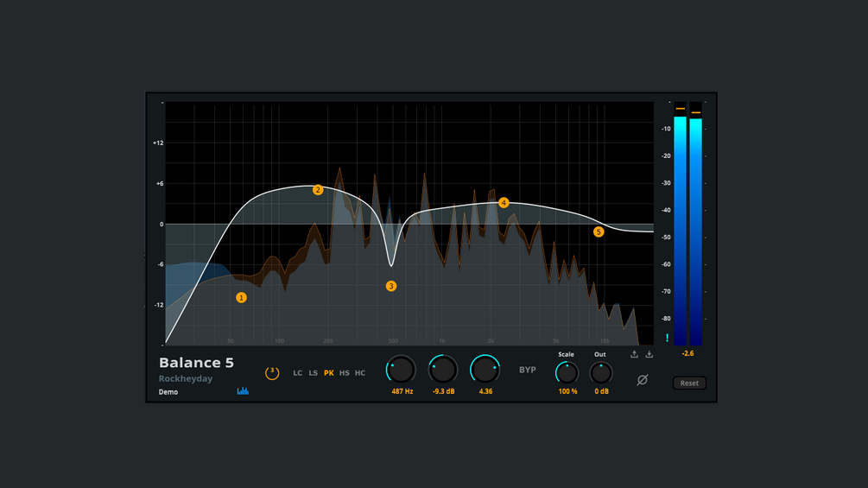Click the 0 dB output value
This screenshot has width=868, height=488.
pyautogui.click(x=602, y=391)
